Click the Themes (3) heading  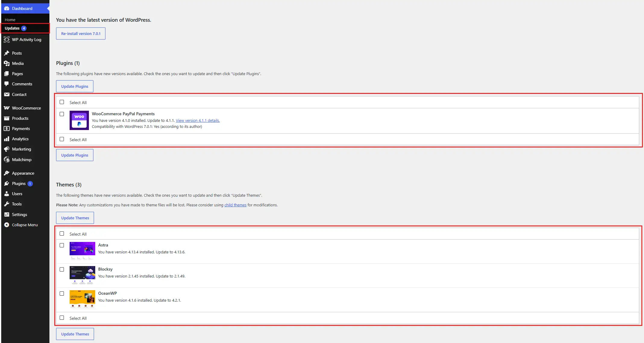point(69,185)
